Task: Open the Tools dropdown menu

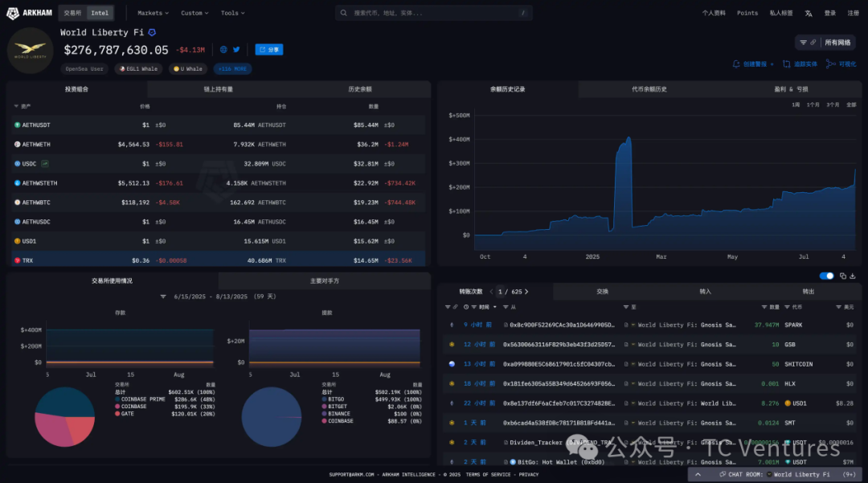Action: pos(232,13)
